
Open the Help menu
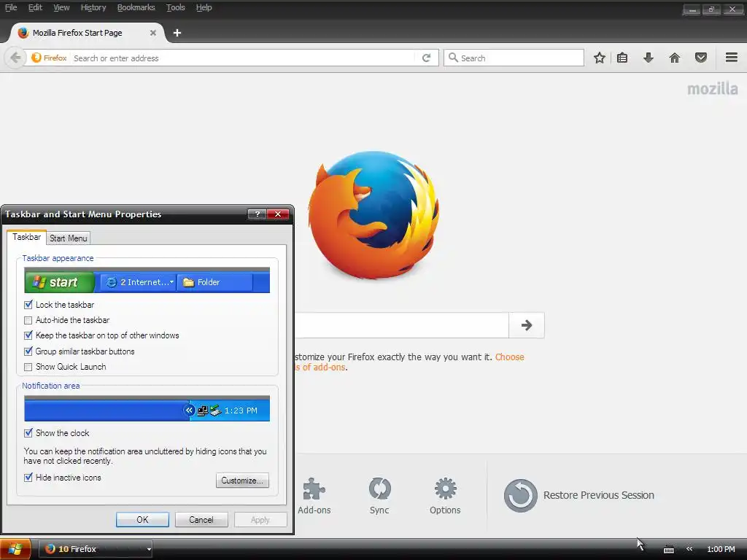pyautogui.click(x=204, y=7)
